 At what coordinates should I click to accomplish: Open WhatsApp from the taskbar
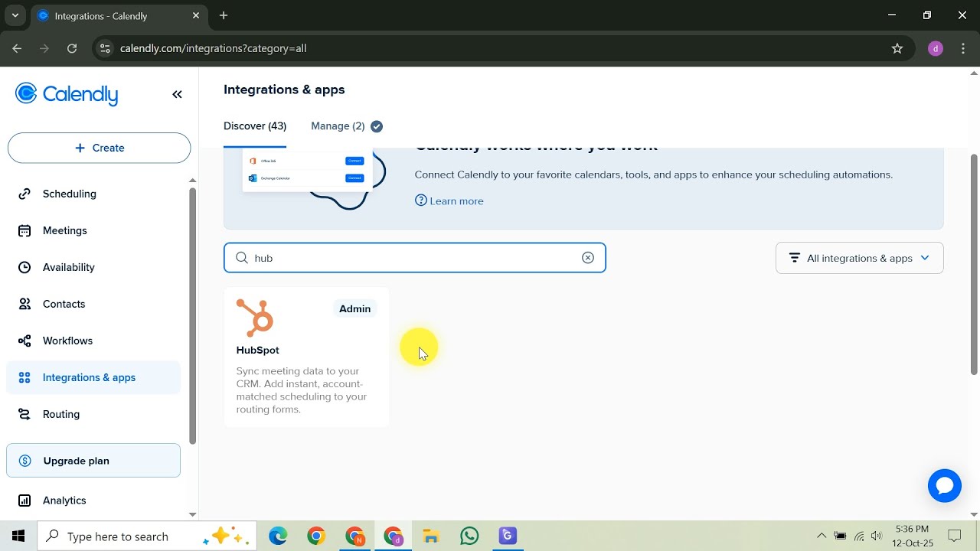[469, 536]
